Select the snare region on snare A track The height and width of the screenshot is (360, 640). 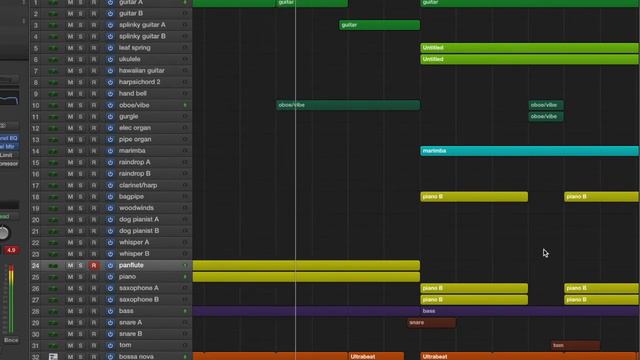coord(431,323)
